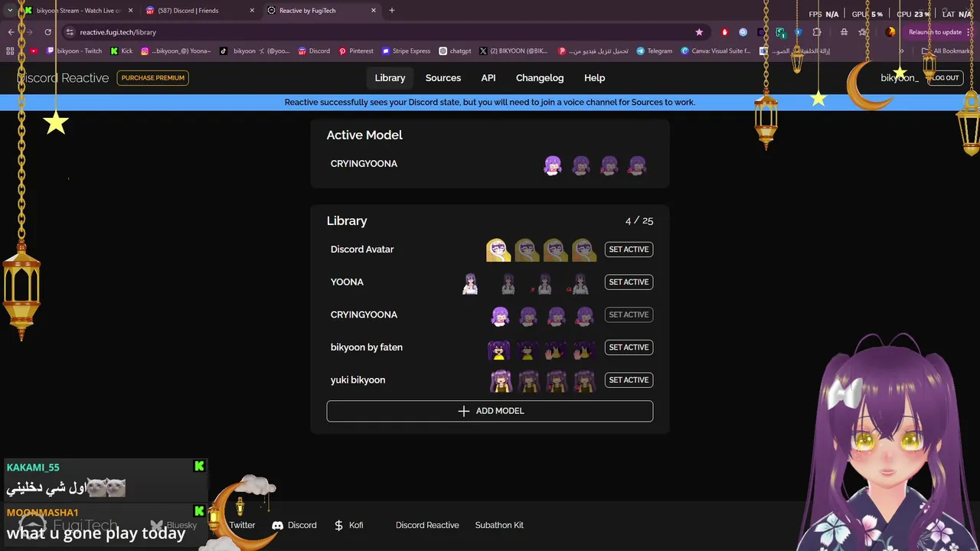Click the LOG OUT button
Image resolution: width=980 pixels, height=551 pixels.
click(946, 78)
